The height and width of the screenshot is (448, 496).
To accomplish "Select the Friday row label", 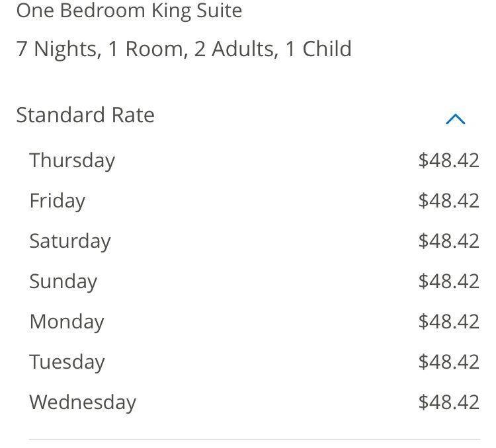I will pyautogui.click(x=58, y=202).
